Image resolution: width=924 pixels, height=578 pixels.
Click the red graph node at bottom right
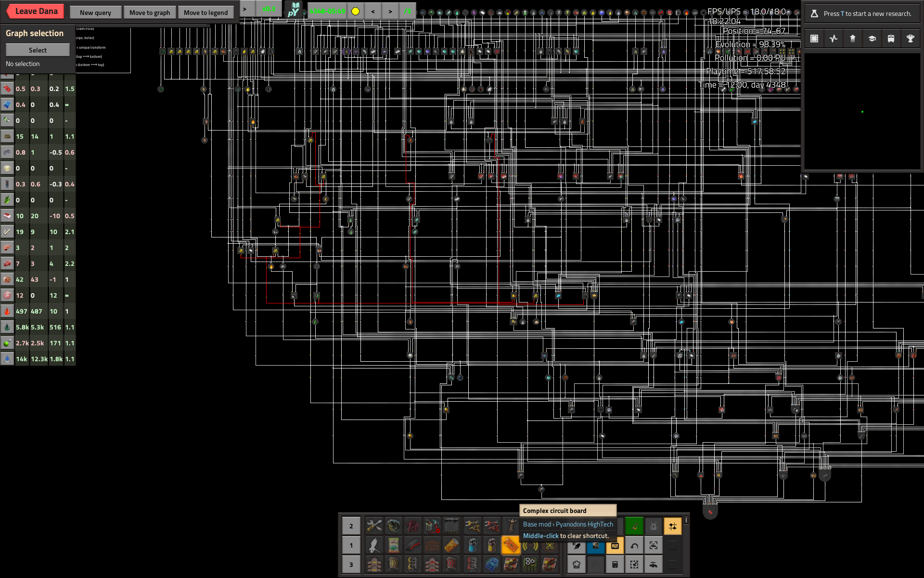(710, 512)
